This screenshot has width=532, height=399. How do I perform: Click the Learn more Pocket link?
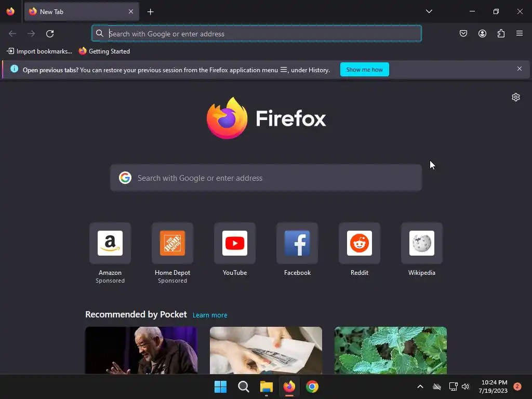point(210,315)
